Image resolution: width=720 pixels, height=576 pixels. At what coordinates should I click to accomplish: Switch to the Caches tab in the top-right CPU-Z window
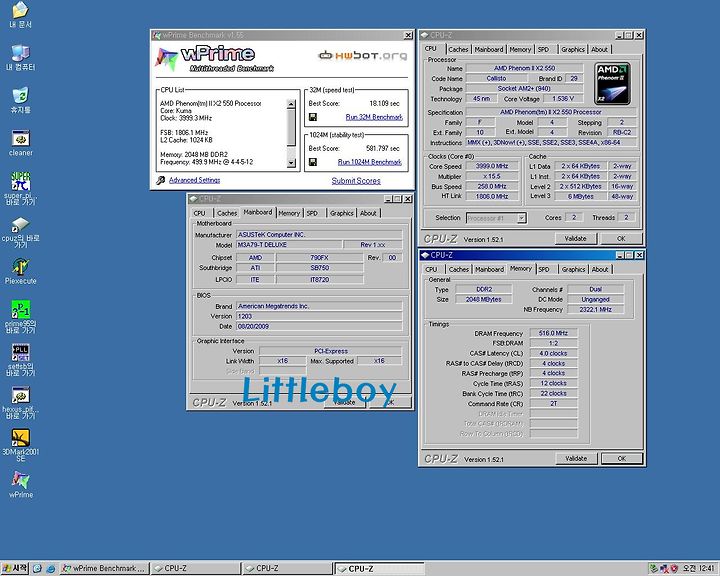[x=458, y=49]
